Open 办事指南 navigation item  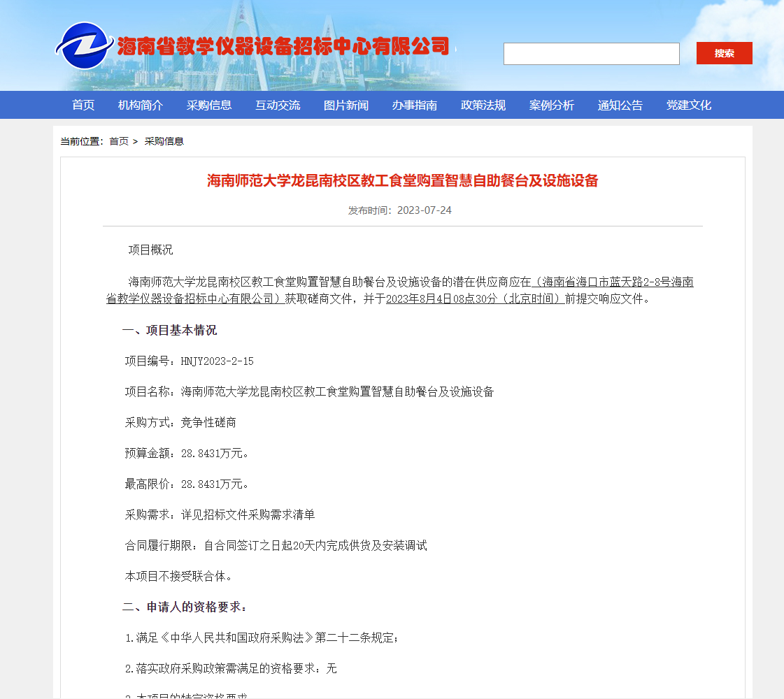[415, 105]
